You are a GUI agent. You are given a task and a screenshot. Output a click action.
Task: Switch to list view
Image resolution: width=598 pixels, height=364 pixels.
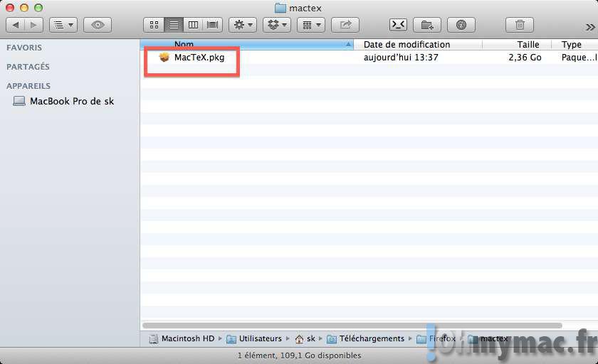[174, 25]
